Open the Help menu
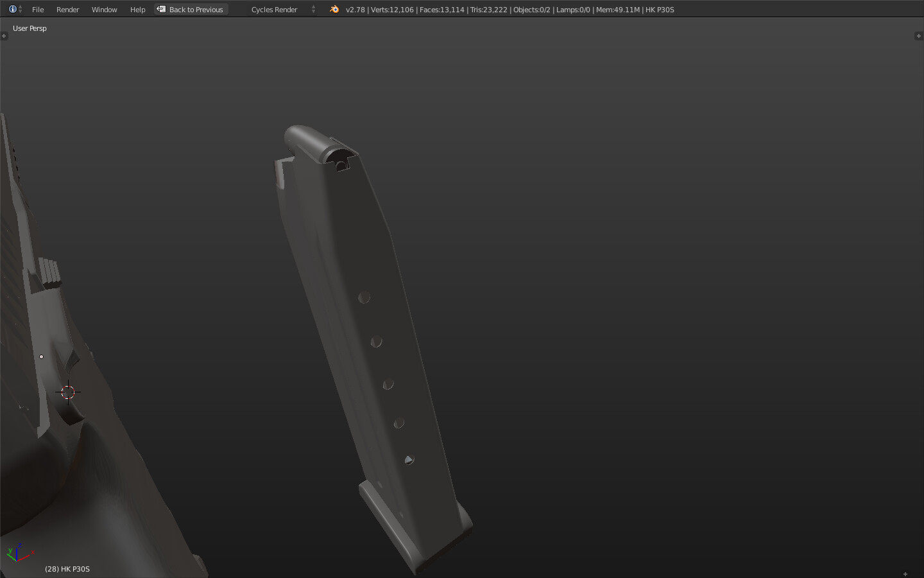The image size is (924, 578). pyautogui.click(x=137, y=10)
